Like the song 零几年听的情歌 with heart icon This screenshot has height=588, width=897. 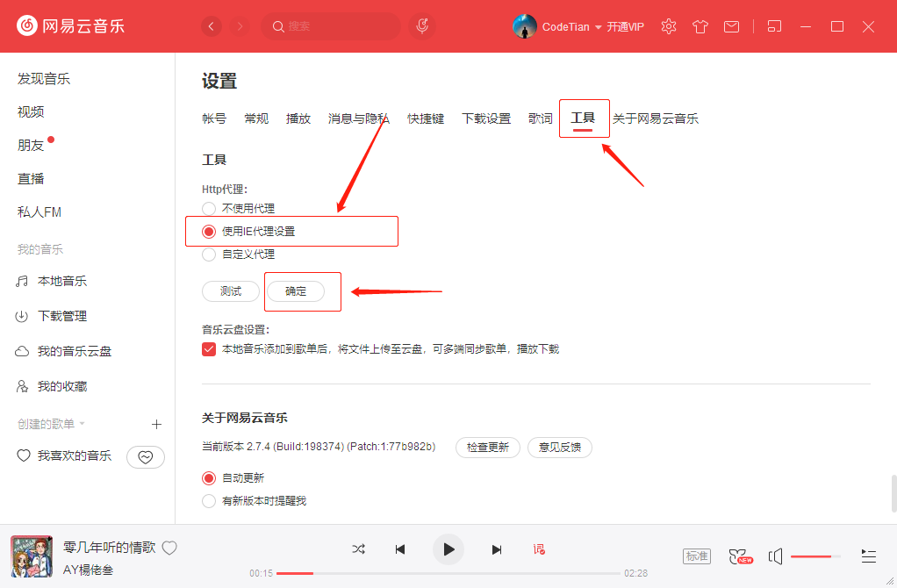pos(169,548)
